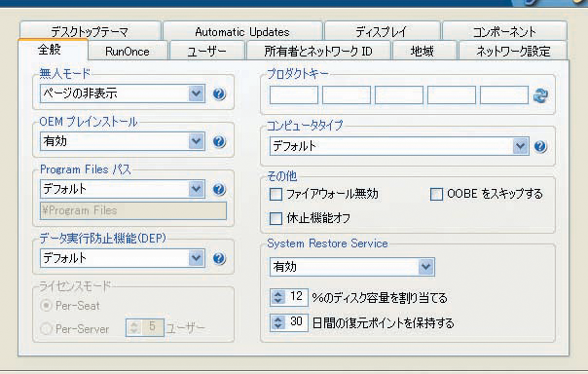Open help for データ実行防止機能(DEP)
This screenshot has height=374, width=588.
tap(219, 258)
